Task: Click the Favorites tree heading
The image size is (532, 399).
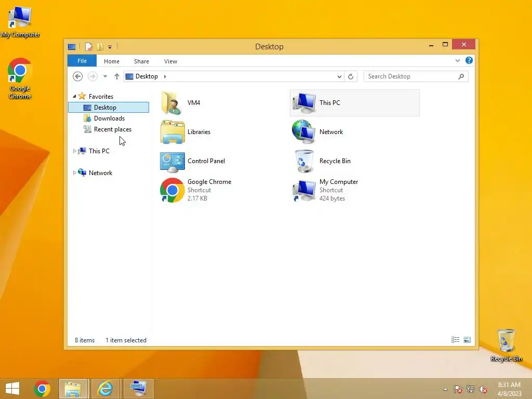Action: (101, 96)
